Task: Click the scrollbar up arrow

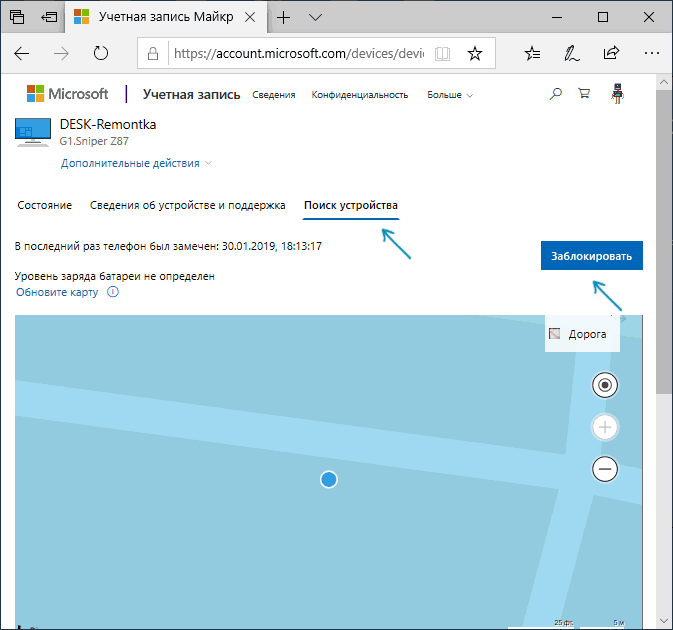Action: [664, 82]
